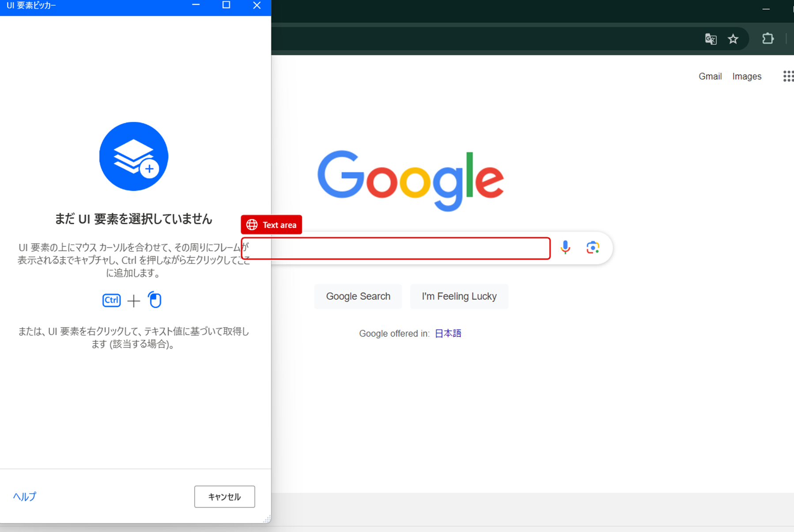The image size is (794, 532).
Task: Minimize the UI 要素ピッカー window
Action: [x=196, y=5]
